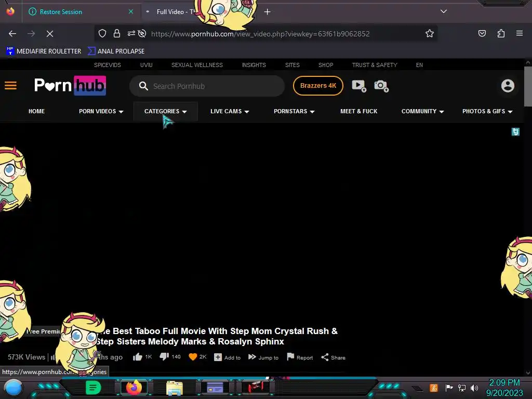This screenshot has height=399, width=532.
Task: Expand the COMMUNITY dropdown
Action: pyautogui.click(x=423, y=111)
